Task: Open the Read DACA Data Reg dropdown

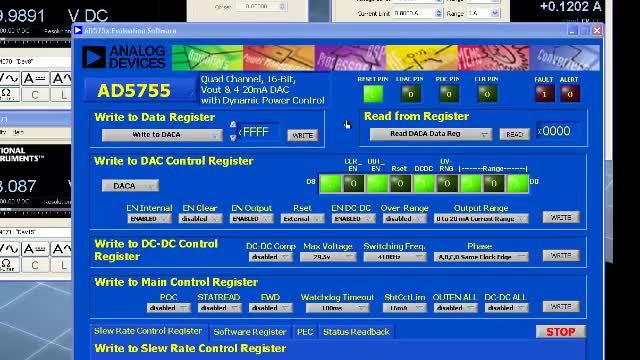Action: tap(431, 134)
